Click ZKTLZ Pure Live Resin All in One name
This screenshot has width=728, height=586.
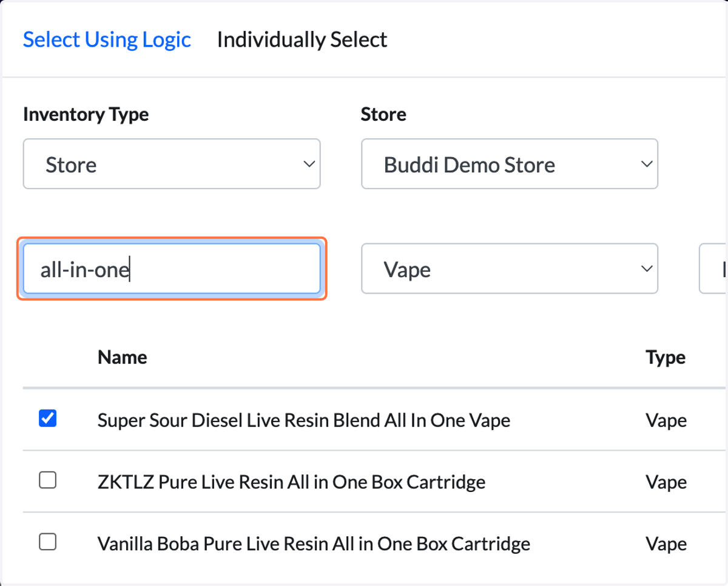[x=291, y=482]
